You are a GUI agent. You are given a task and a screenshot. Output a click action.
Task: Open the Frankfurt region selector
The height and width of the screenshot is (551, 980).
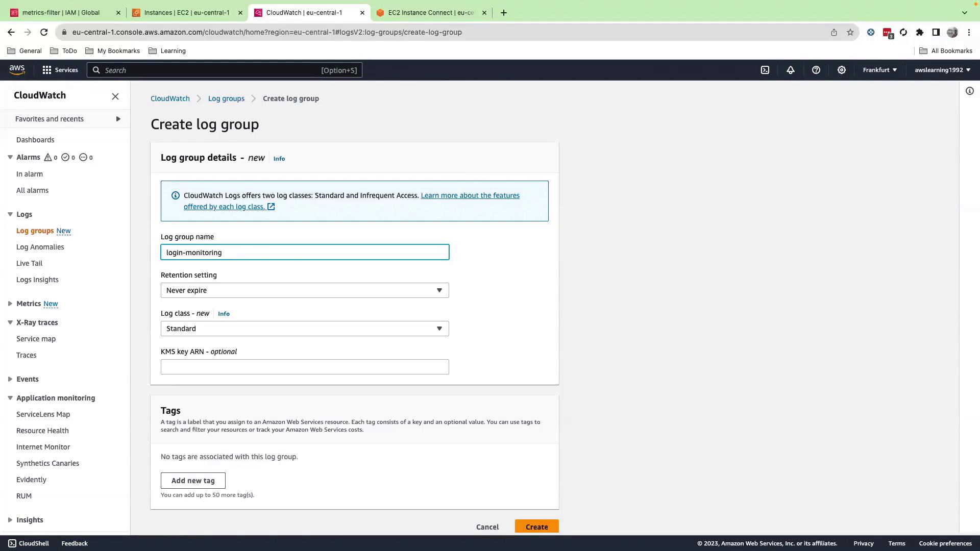point(879,70)
